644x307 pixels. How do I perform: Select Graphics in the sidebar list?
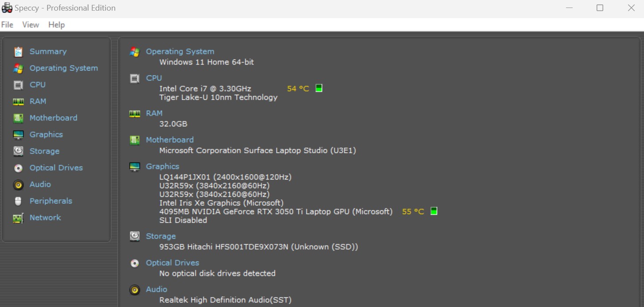(46, 134)
